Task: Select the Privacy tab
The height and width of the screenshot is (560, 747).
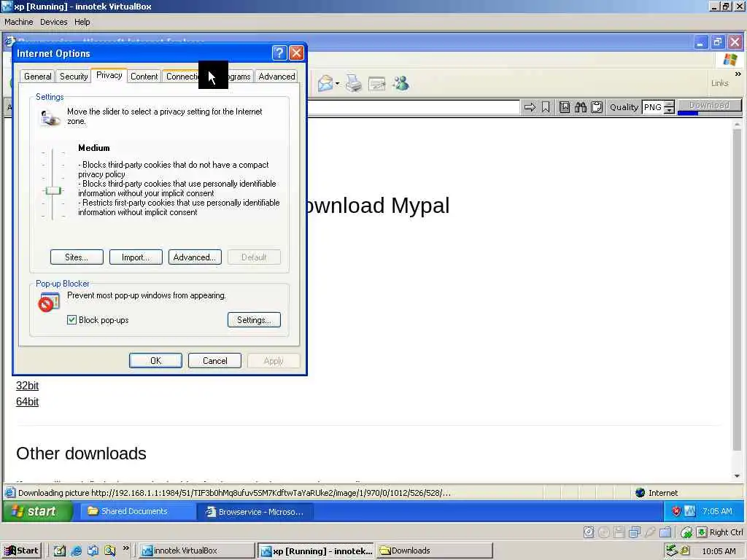Action: point(109,75)
